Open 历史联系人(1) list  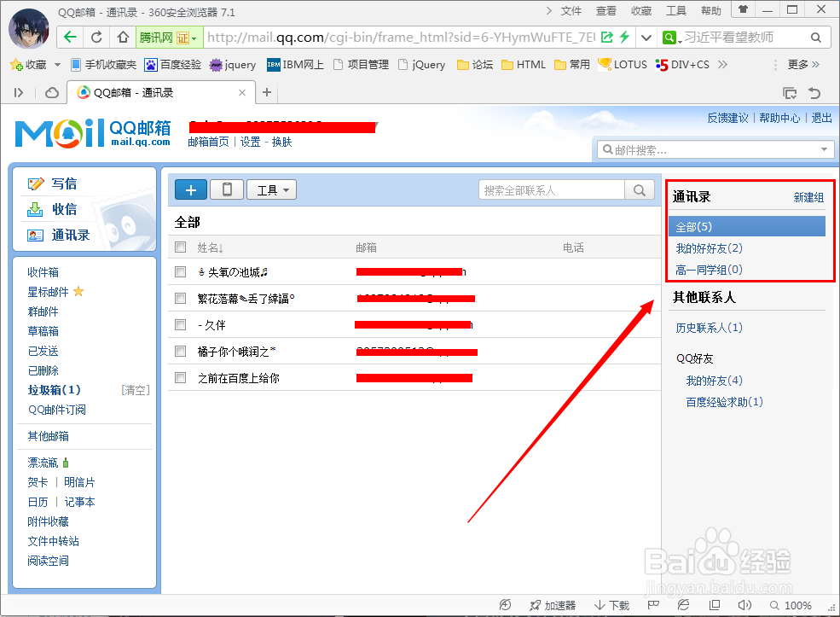click(709, 328)
